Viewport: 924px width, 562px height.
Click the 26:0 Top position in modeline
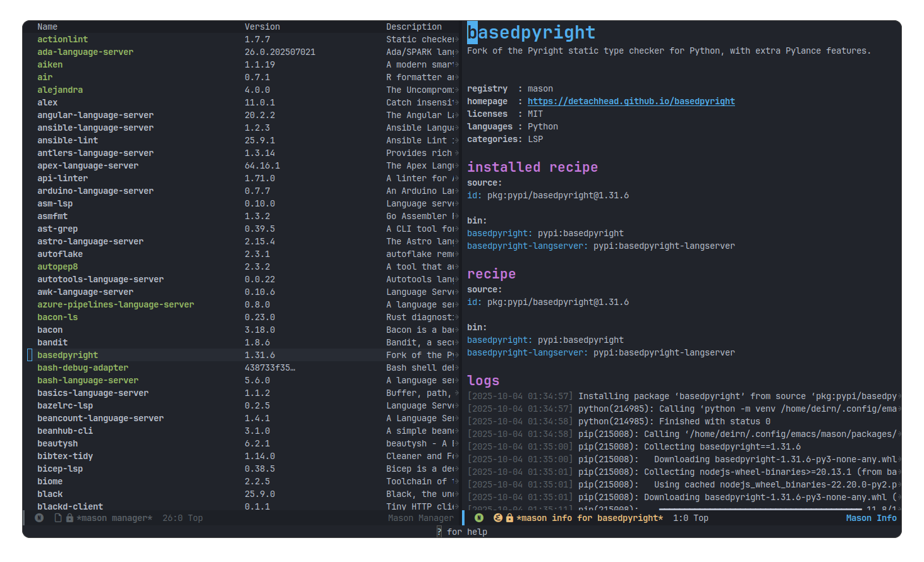183,518
